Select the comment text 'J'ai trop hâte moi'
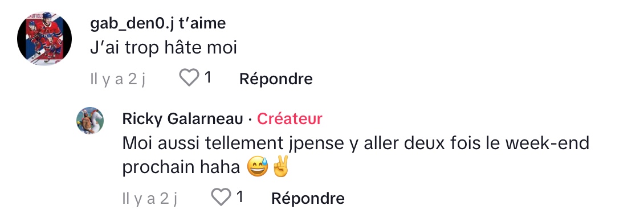The image size is (644, 222). [x=164, y=49]
